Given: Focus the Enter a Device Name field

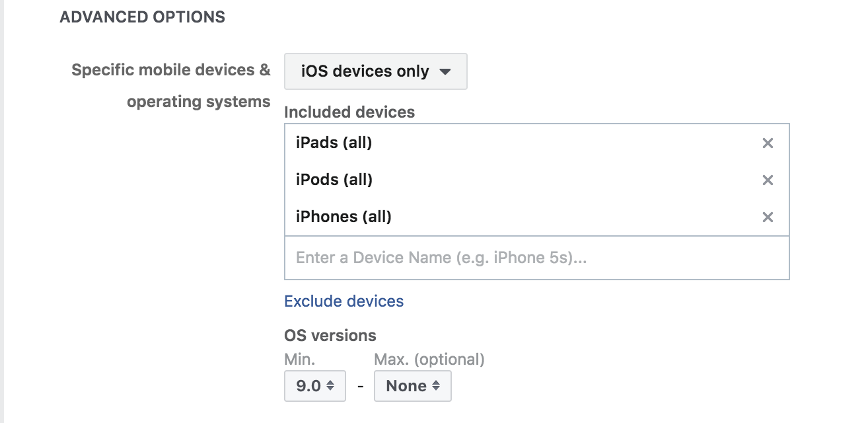Looking at the screenshot, I should pyautogui.click(x=536, y=258).
